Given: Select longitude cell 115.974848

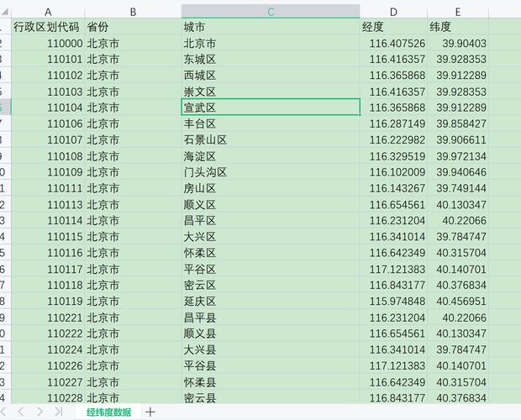Looking at the screenshot, I should pyautogui.click(x=393, y=301).
